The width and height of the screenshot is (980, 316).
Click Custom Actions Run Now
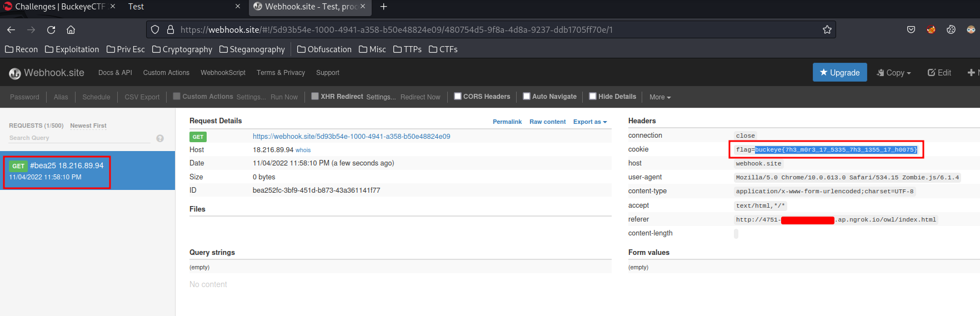(284, 97)
